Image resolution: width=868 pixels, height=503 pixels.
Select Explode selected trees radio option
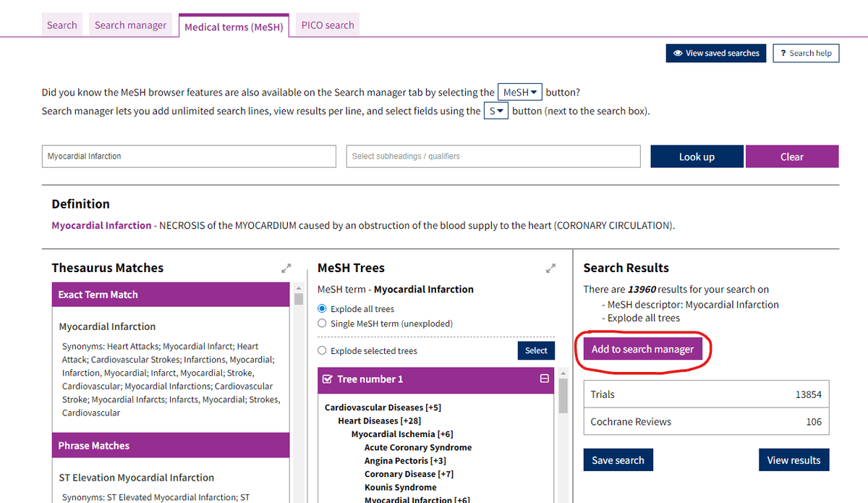pyautogui.click(x=323, y=351)
